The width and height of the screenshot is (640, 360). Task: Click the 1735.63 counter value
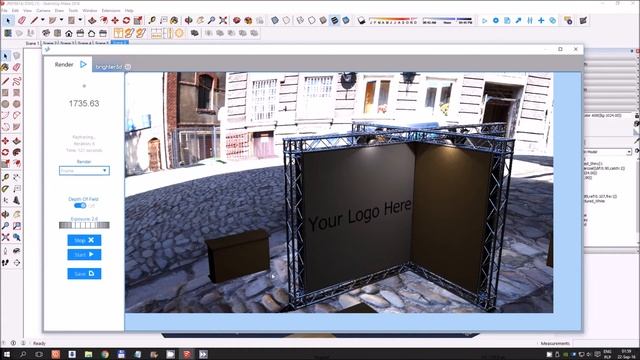(x=84, y=103)
